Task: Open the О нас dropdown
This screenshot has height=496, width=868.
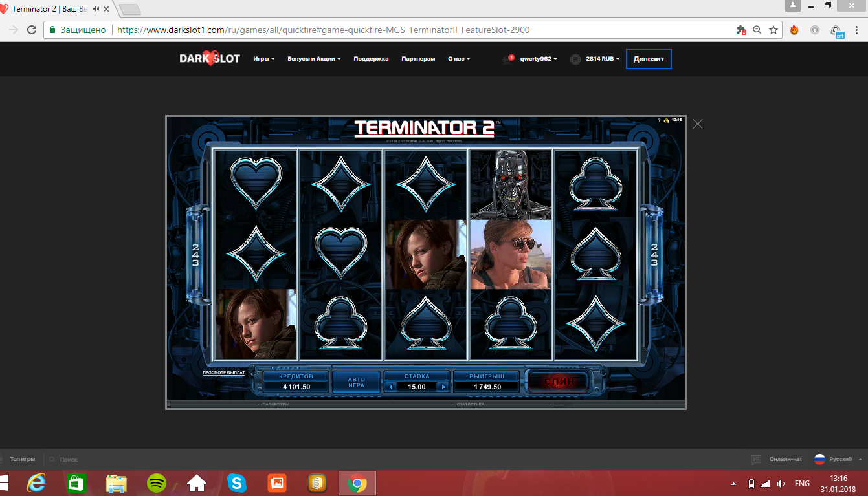Action: [x=459, y=59]
